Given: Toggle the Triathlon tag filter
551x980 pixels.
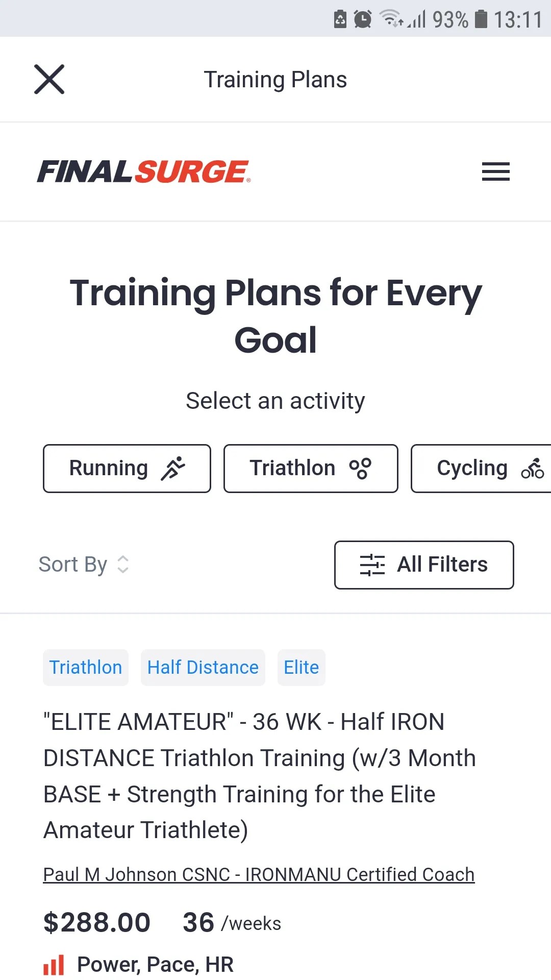Looking at the screenshot, I should [x=85, y=667].
